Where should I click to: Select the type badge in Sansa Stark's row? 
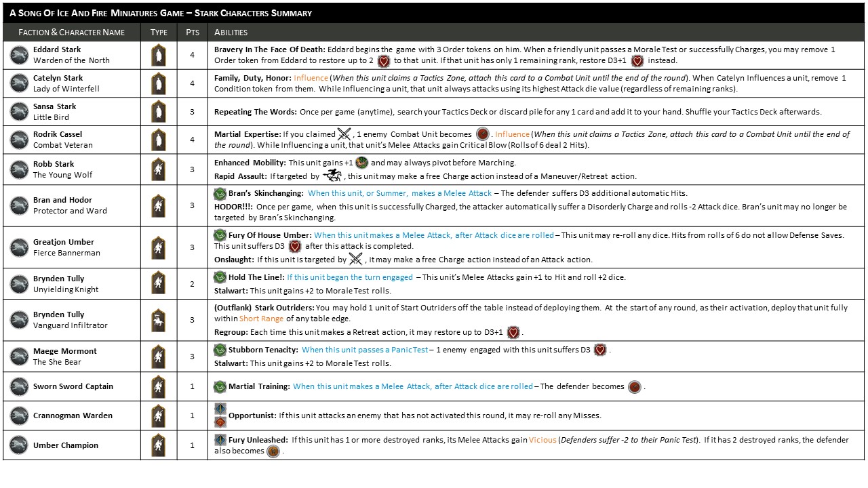(x=158, y=112)
